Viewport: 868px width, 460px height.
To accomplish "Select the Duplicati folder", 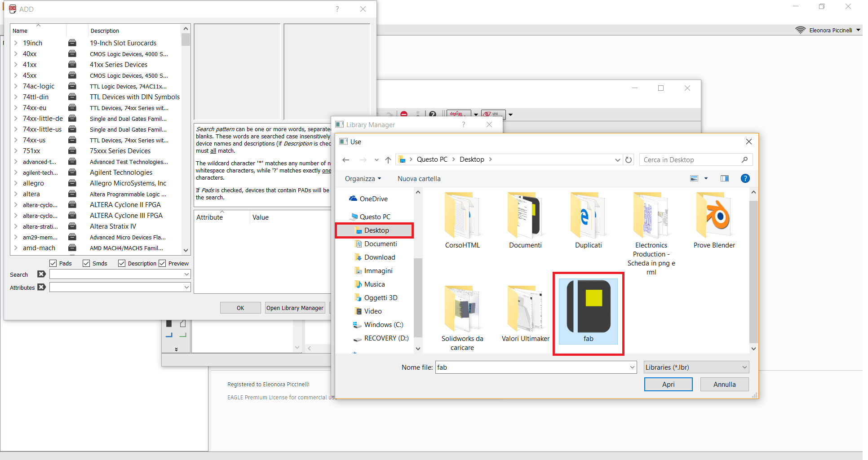I will (x=588, y=221).
